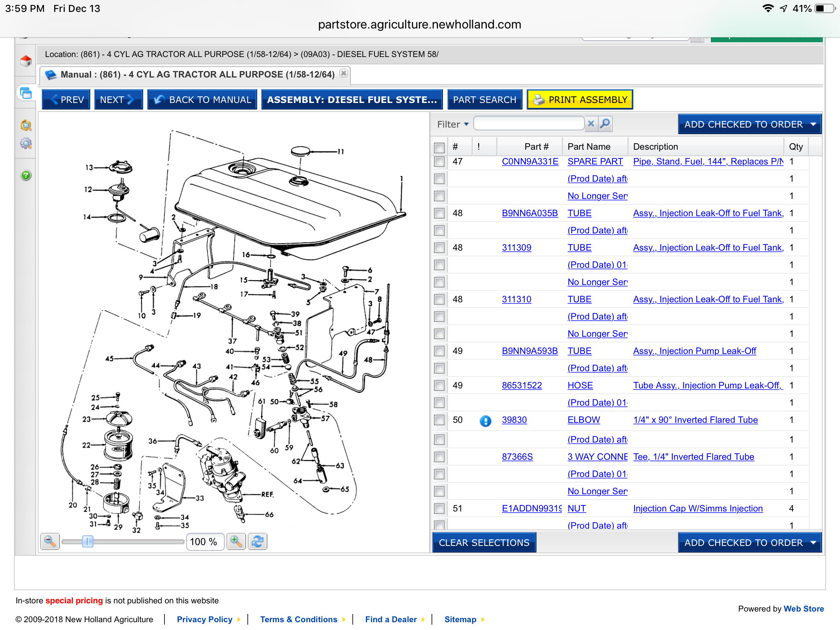Open the red home icon in the sidebar
The image size is (840, 630).
tap(26, 61)
